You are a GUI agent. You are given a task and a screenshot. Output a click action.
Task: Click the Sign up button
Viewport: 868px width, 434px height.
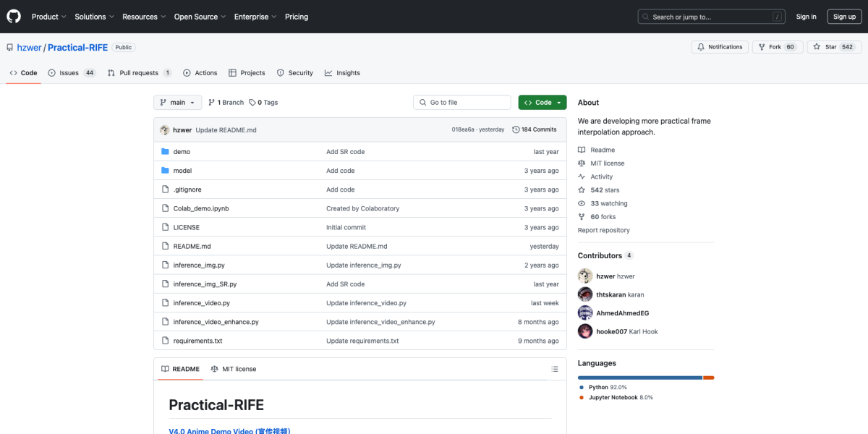click(844, 17)
